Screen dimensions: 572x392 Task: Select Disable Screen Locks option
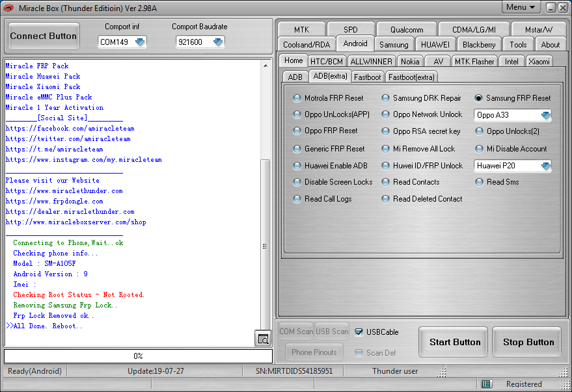pyautogui.click(x=297, y=182)
